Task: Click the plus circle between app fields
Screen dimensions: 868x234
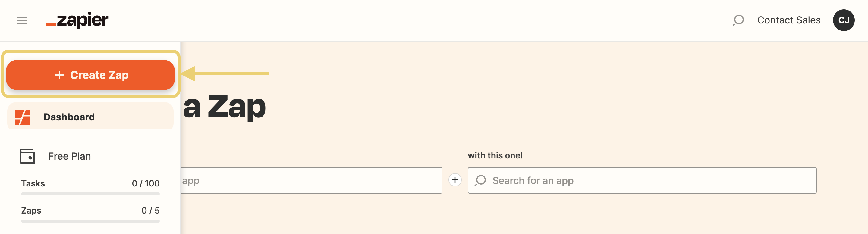Action: click(455, 180)
